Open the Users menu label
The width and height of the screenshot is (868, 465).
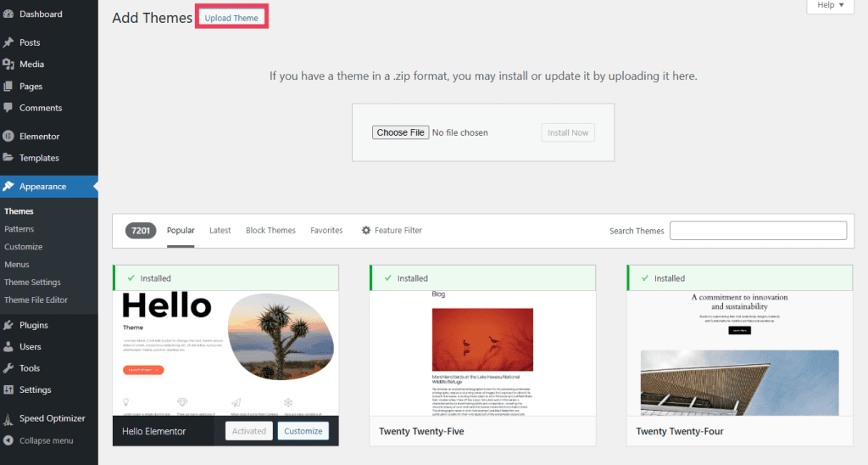click(x=31, y=346)
